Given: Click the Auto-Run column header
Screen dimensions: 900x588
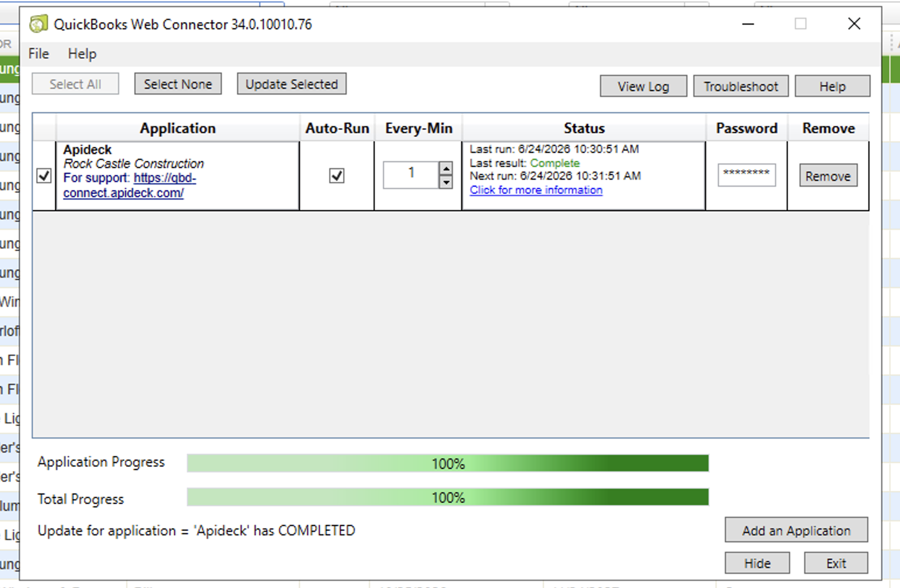Looking at the screenshot, I should [x=337, y=128].
